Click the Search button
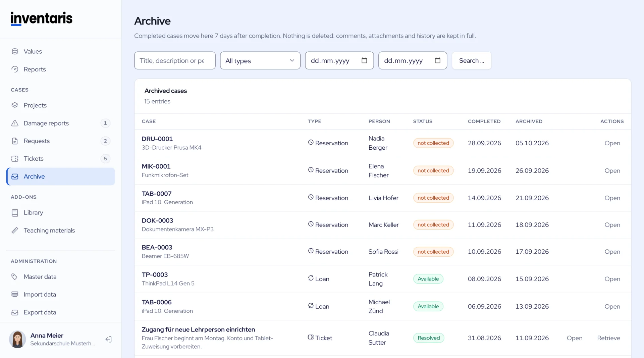 click(472, 60)
